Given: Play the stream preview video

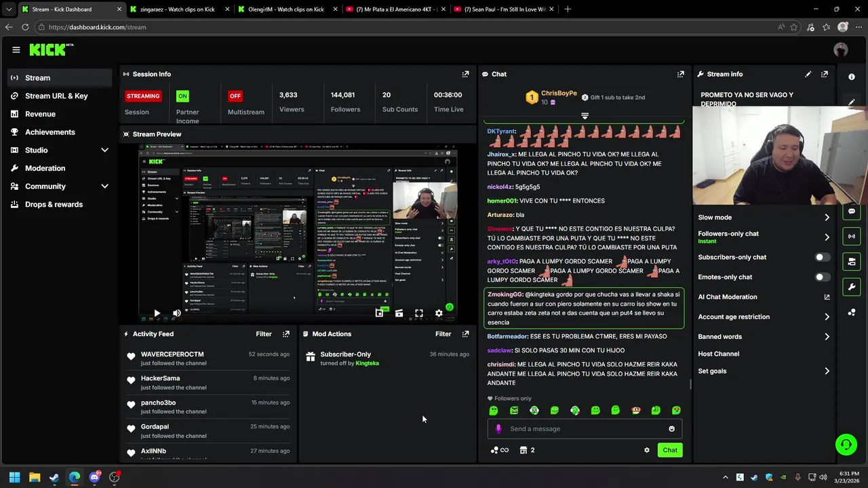Looking at the screenshot, I should click(157, 313).
